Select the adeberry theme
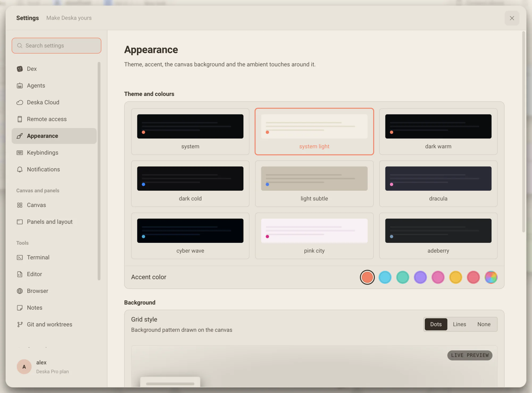532x393 pixels. (438, 236)
